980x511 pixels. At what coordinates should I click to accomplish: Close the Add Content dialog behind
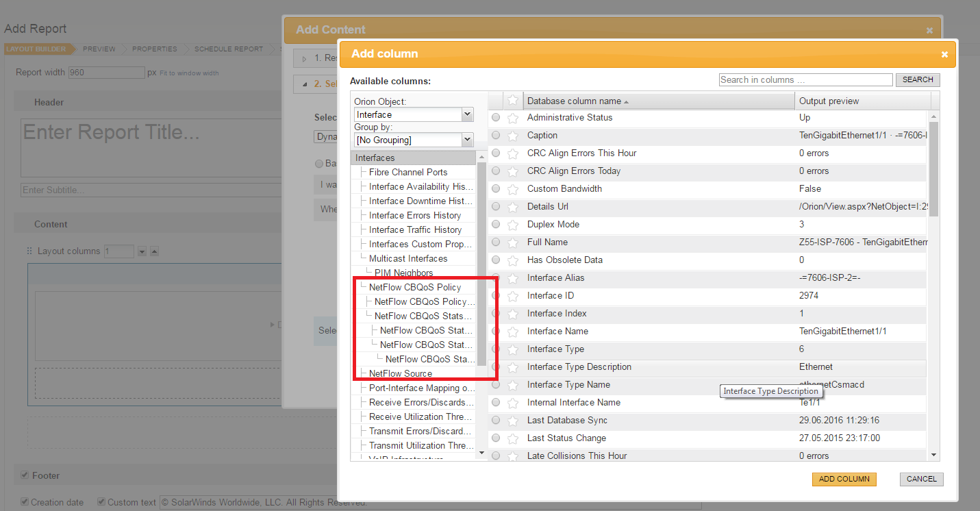[929, 30]
